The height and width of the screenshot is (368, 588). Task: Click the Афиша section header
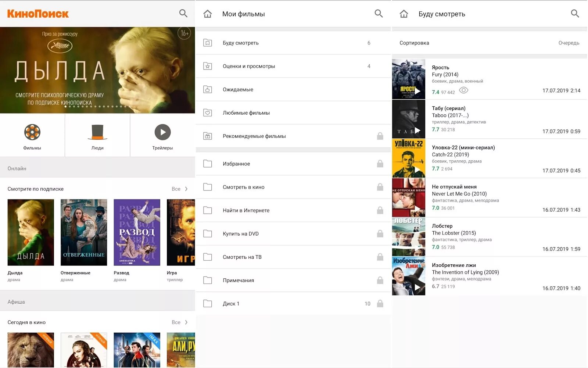[x=97, y=302]
